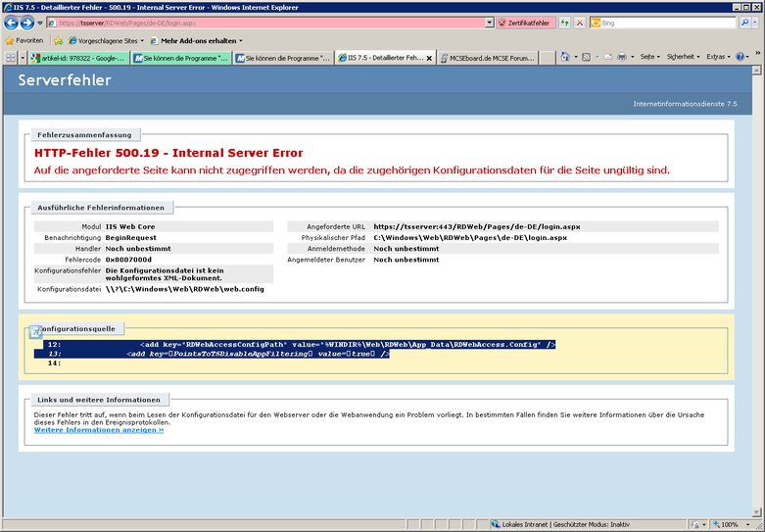
Task: Close the IIS 7.5 tab
Action: (429, 58)
